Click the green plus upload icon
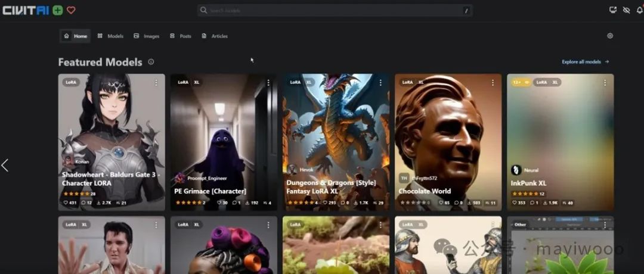Viewport: 644px width, 274px height. coord(58,10)
